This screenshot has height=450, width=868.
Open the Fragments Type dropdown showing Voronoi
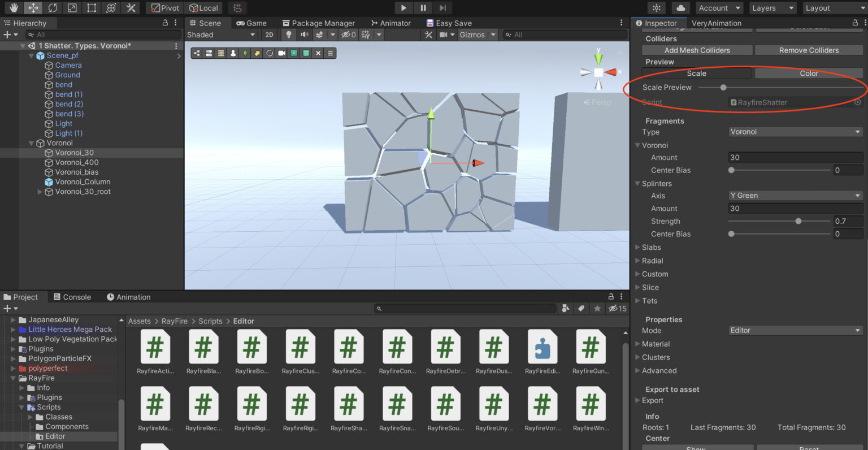(795, 131)
